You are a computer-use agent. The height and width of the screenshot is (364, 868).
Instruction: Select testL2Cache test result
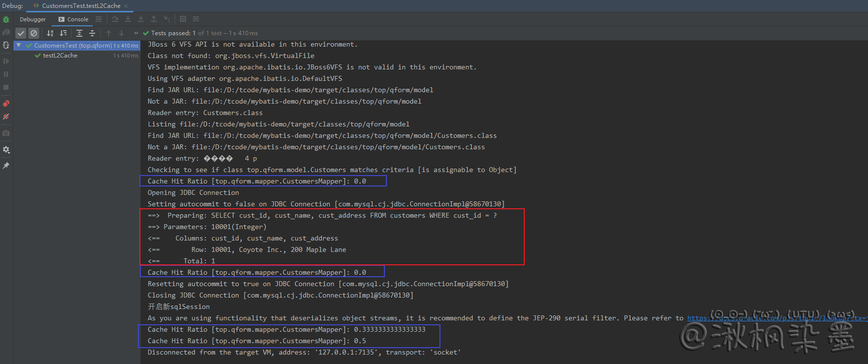(60, 56)
